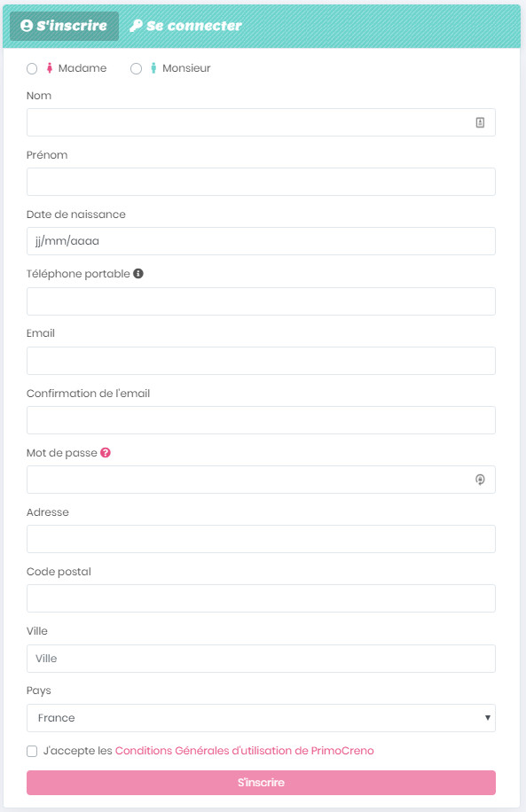Switch to the S'inscrire tab
The image size is (526, 812).
pos(64,26)
